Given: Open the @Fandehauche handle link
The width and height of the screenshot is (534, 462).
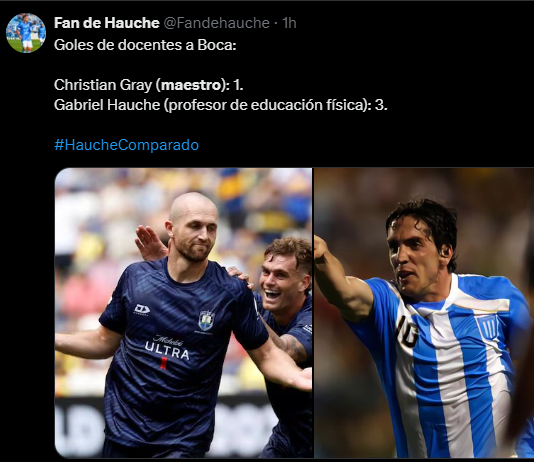Looking at the screenshot, I should coord(217,23).
